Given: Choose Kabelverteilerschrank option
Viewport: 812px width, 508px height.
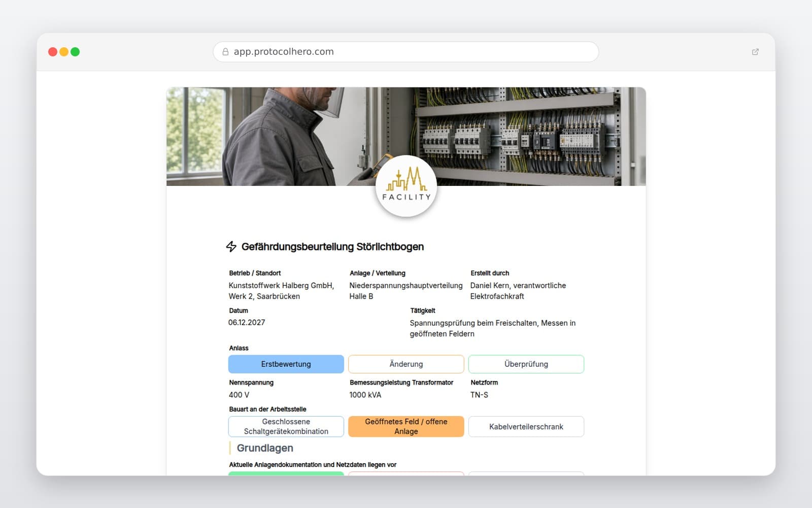Looking at the screenshot, I should click(x=526, y=427).
